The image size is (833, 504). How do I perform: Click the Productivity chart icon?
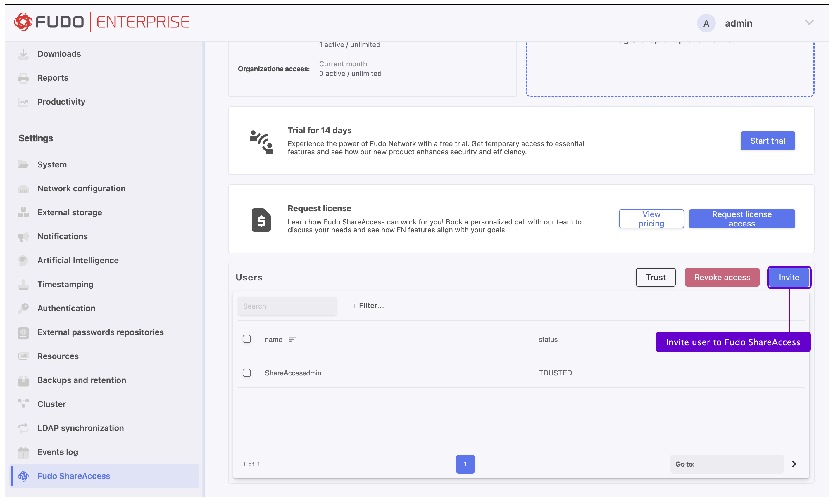[23, 102]
